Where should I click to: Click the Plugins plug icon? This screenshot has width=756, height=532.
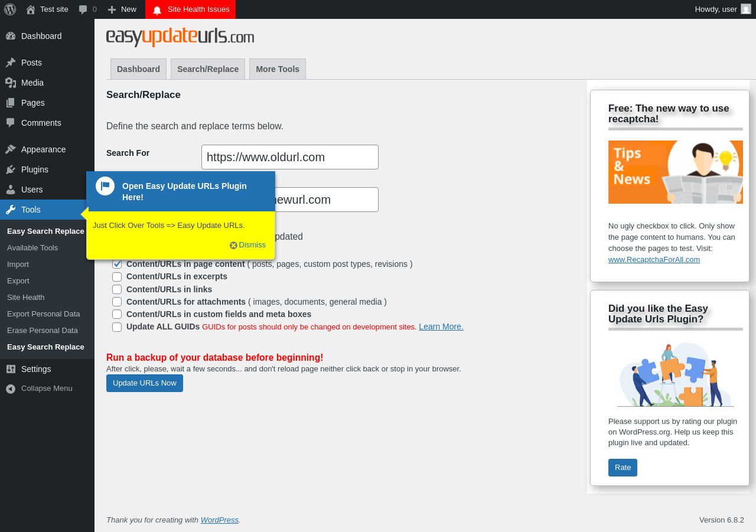point(11,169)
